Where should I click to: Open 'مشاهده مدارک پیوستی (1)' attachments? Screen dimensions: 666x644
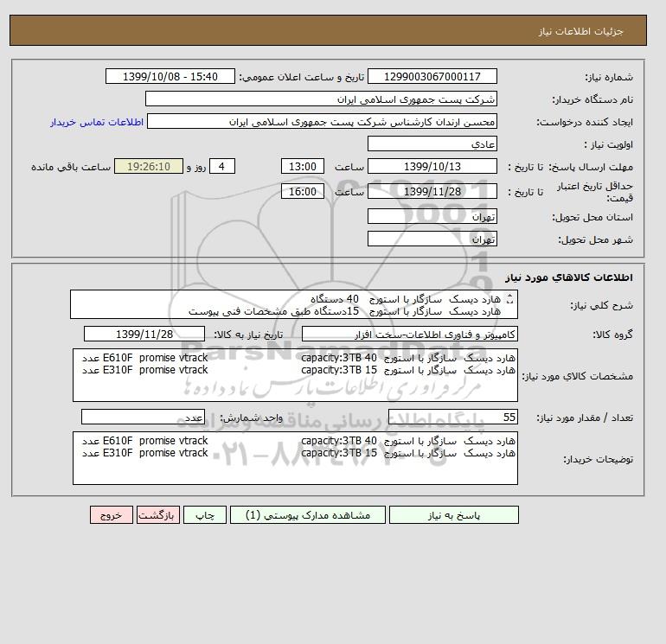coord(308,515)
